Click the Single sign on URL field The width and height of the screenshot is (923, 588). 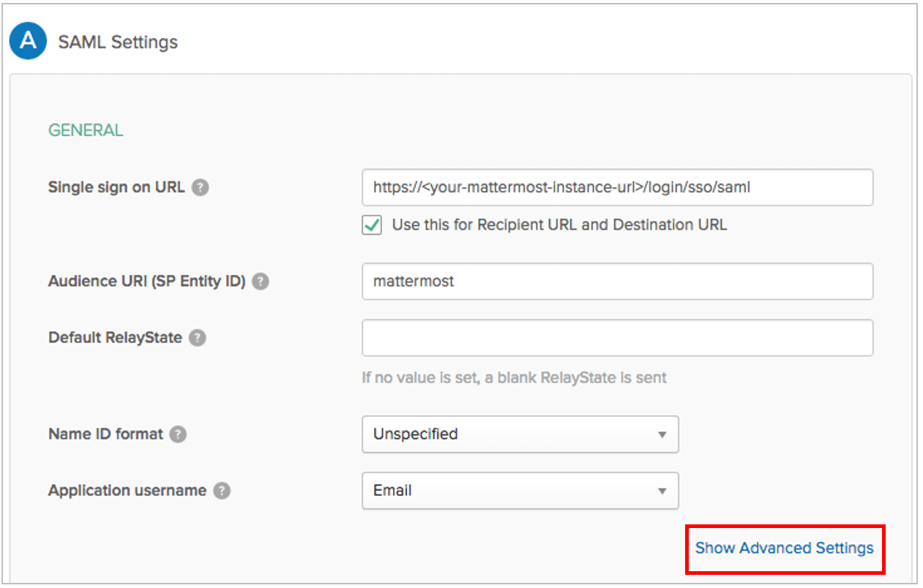[617, 187]
